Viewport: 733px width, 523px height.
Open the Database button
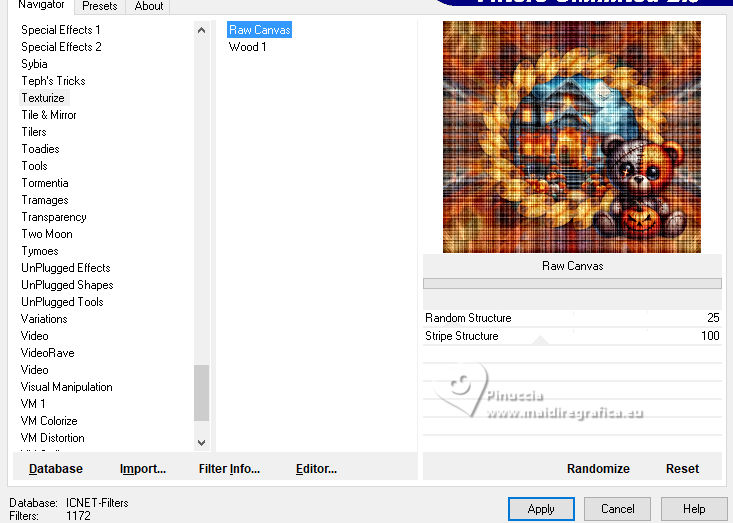coord(56,469)
